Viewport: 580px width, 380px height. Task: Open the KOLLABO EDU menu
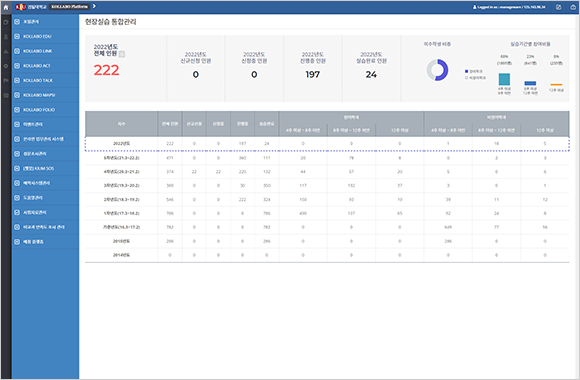click(45, 36)
